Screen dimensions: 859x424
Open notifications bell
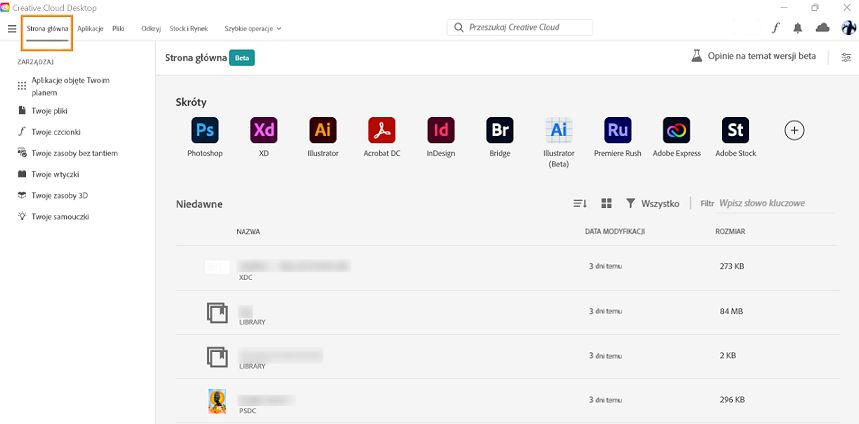[798, 28]
